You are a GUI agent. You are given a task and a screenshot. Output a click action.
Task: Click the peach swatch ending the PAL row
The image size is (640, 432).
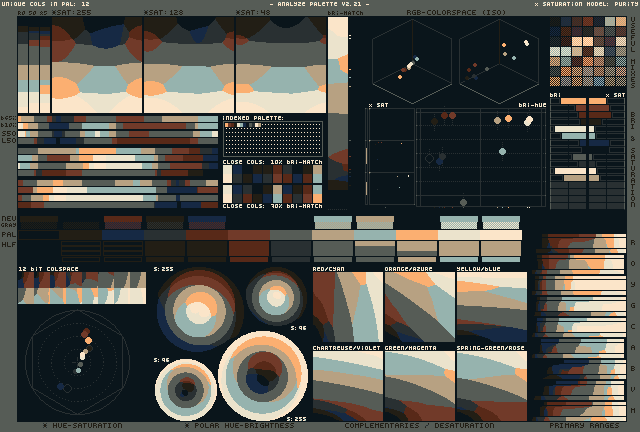501,235
